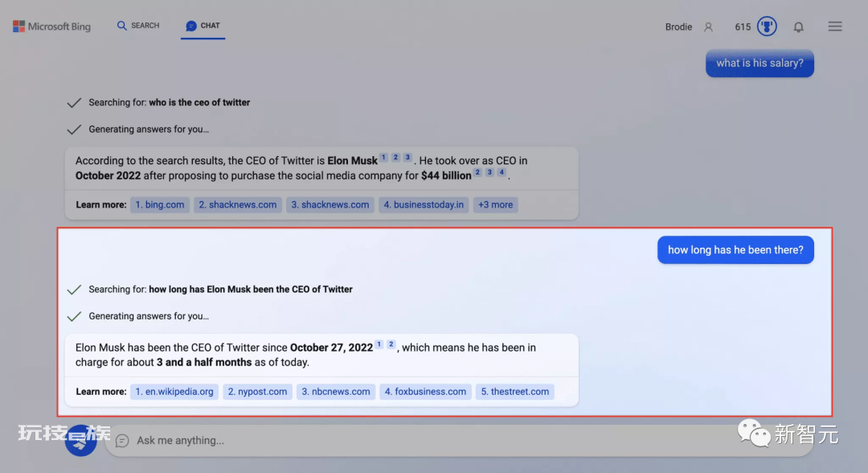Expand the +3 more sources
The height and width of the screenshot is (473, 868).
(x=495, y=204)
